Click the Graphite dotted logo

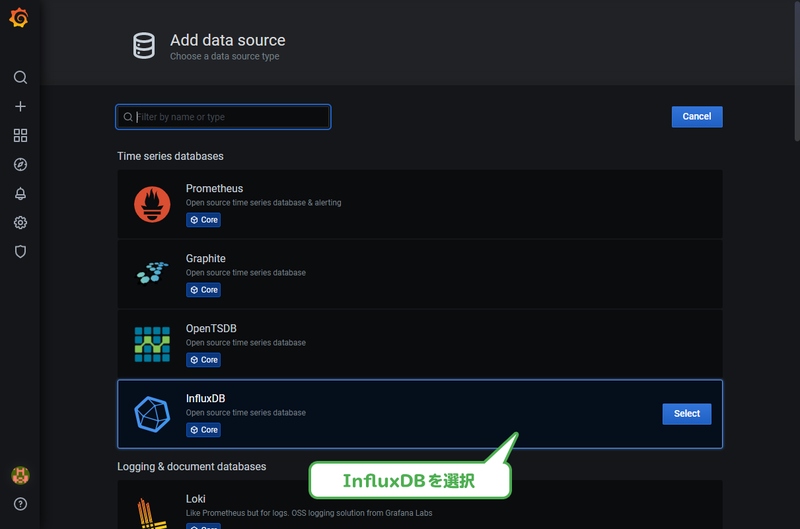click(152, 273)
